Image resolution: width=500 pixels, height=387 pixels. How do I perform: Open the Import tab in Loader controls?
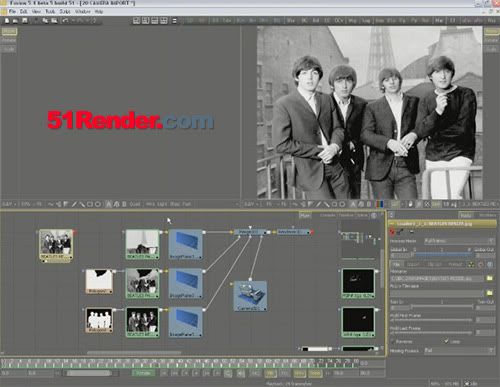click(x=414, y=264)
